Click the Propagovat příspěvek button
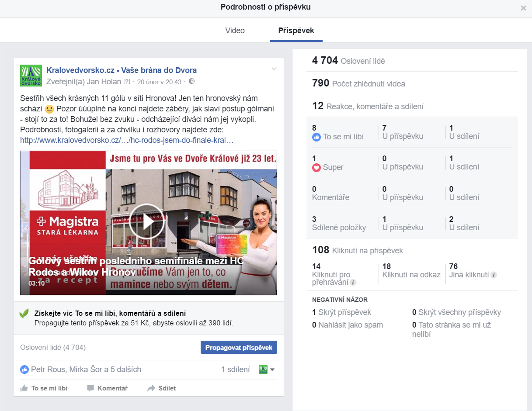Image resolution: width=532 pixels, height=411 pixels. 239,347
